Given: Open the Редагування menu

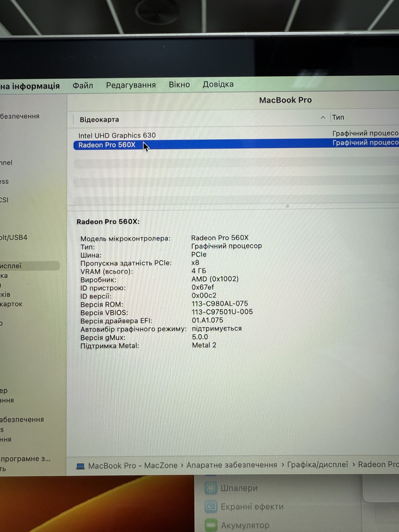Looking at the screenshot, I should point(131,85).
